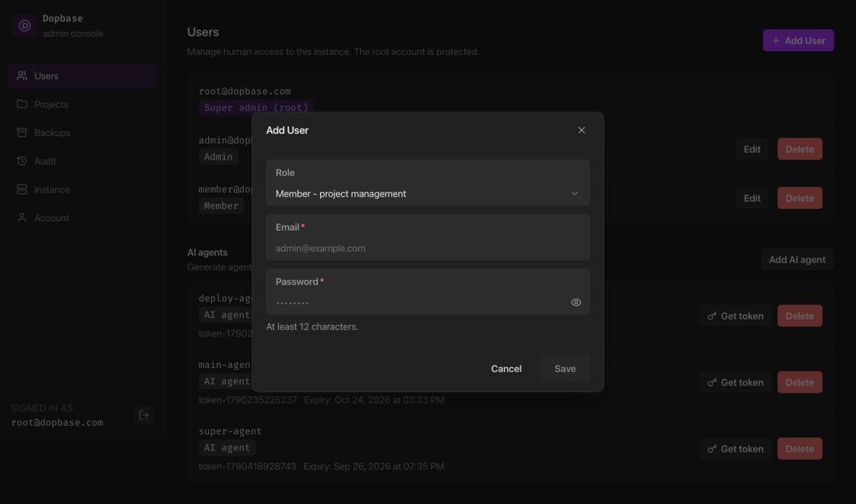Edit the admin user row

[752, 149]
